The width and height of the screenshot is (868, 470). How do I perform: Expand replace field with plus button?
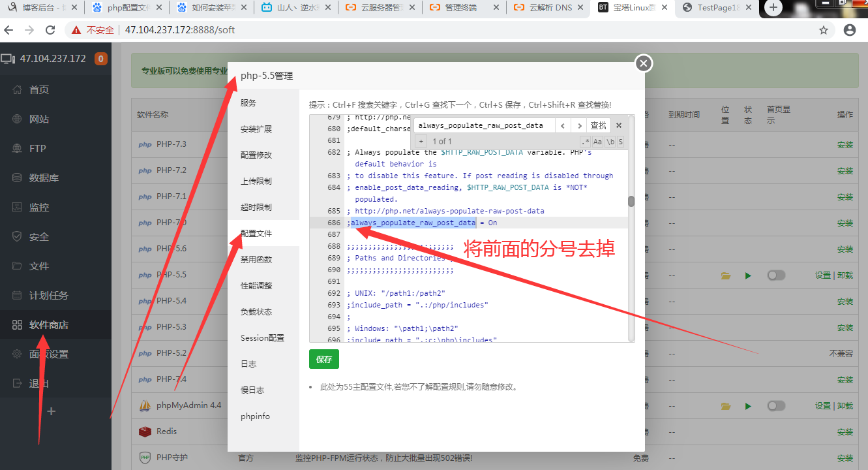[x=421, y=142]
